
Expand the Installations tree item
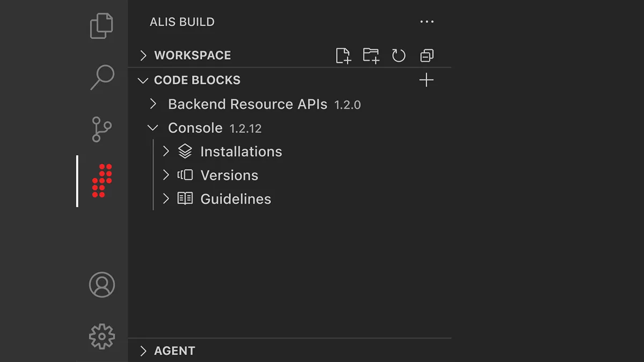click(x=166, y=151)
